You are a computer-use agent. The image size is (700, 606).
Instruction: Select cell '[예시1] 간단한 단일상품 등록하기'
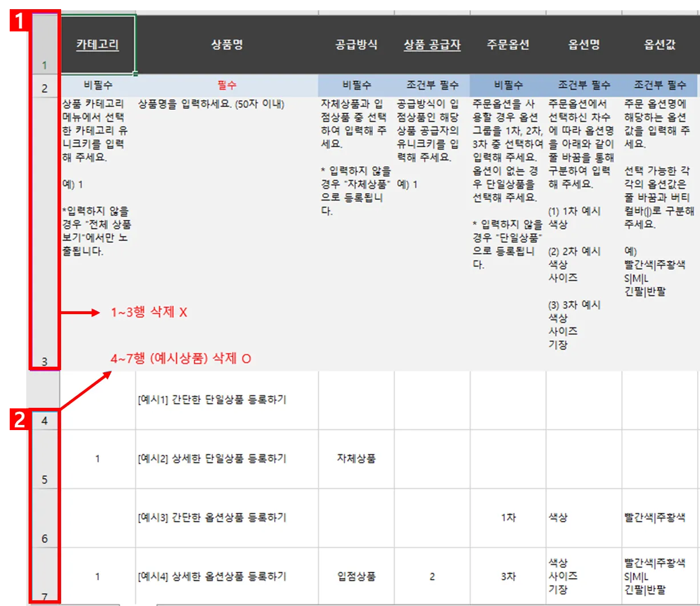tap(227, 400)
